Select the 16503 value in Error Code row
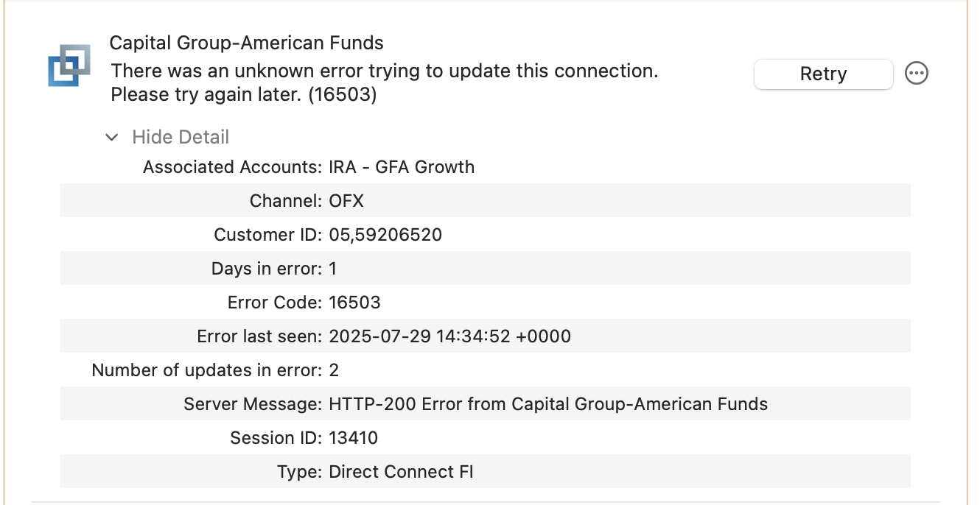The width and height of the screenshot is (980, 505). coord(354,303)
